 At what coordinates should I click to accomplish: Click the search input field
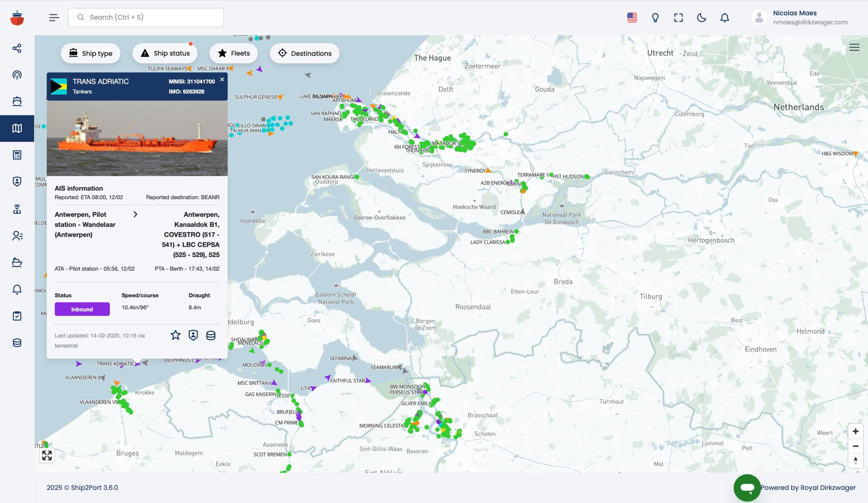click(146, 18)
